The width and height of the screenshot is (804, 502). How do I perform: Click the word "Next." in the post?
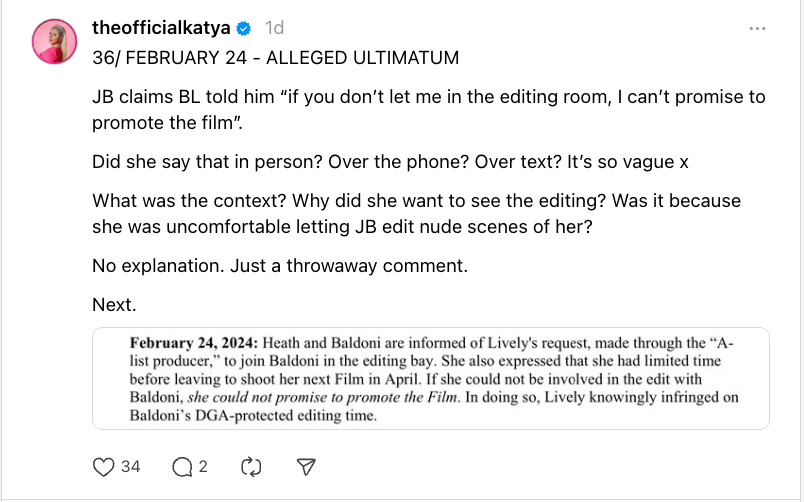click(112, 304)
